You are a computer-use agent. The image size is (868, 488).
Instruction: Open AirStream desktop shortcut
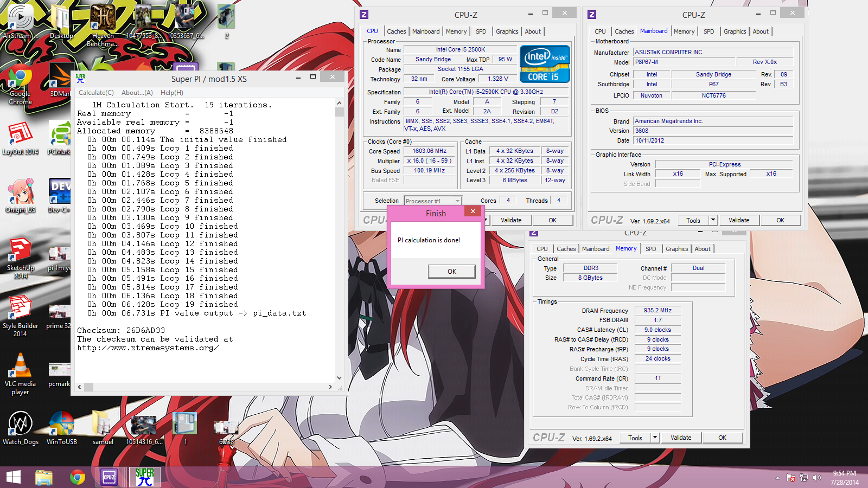tap(20, 22)
